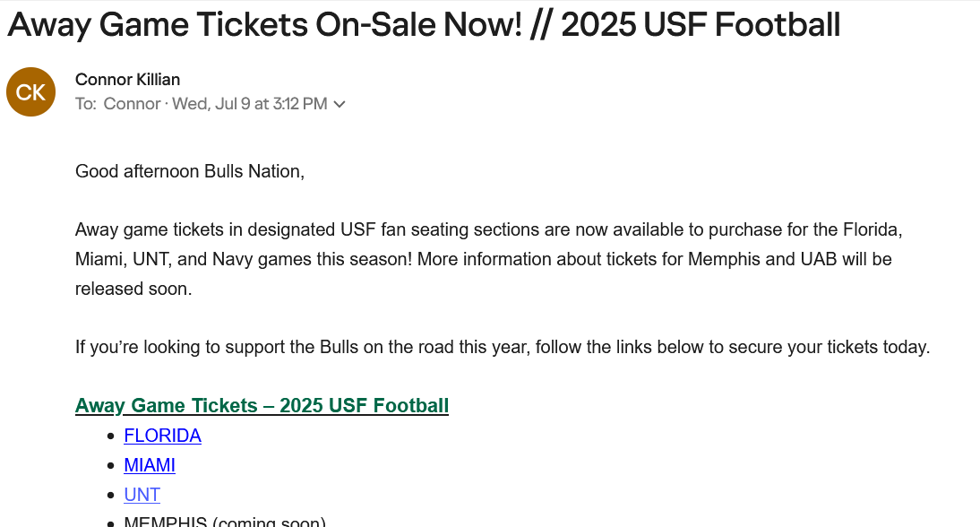The height and width of the screenshot is (527, 980).
Task: Click the Wed, Jul 9 at 3:12 PM timestamp
Action: point(249,104)
